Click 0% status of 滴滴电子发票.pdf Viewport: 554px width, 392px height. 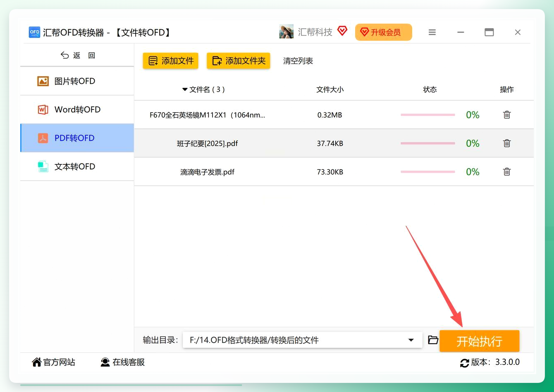tap(473, 172)
